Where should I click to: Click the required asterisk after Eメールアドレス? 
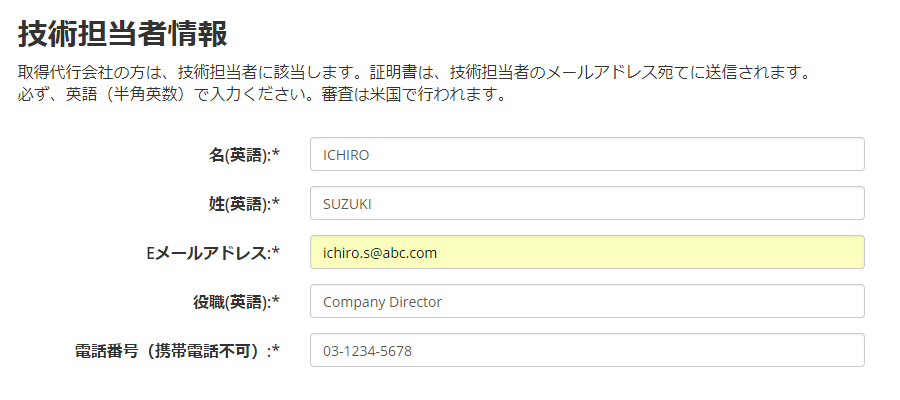[276, 253]
